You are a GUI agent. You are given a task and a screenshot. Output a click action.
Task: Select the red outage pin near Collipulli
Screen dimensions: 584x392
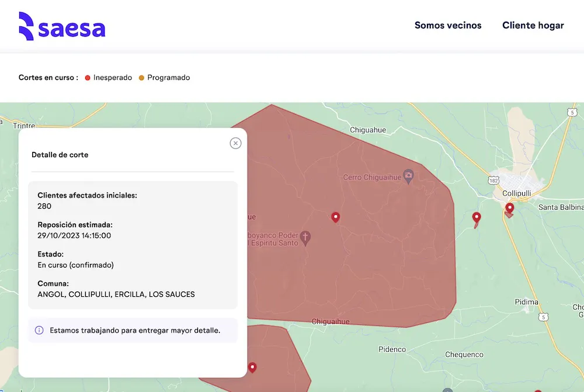(x=509, y=207)
